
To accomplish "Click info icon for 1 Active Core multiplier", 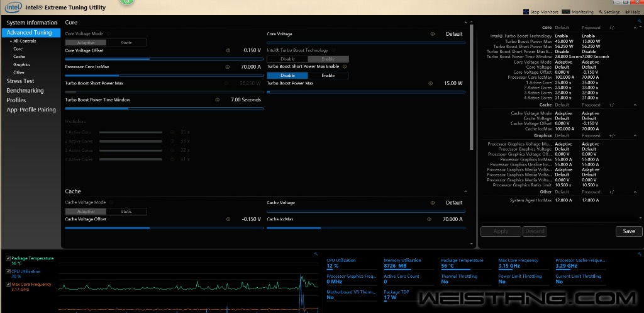I will coord(172,132).
